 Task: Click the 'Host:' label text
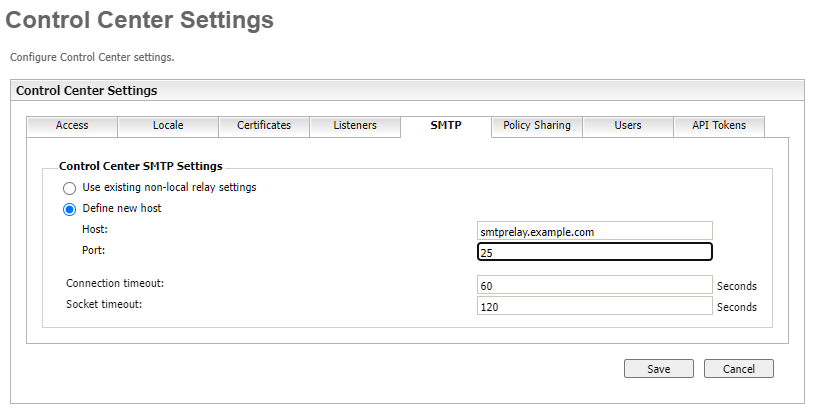click(x=95, y=230)
